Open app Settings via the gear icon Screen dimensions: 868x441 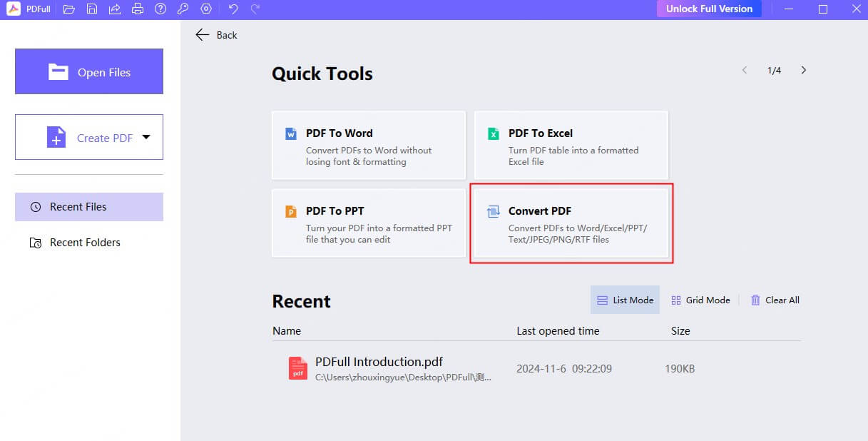206,9
